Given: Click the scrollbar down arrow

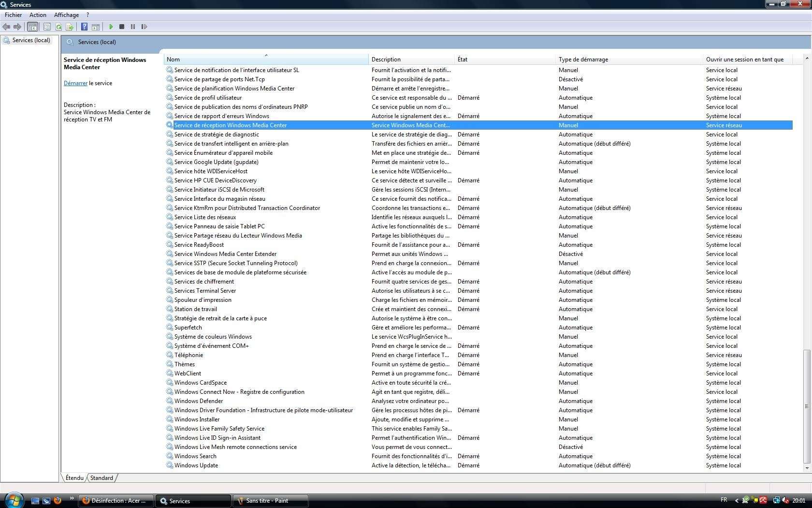Looking at the screenshot, I should [807, 468].
